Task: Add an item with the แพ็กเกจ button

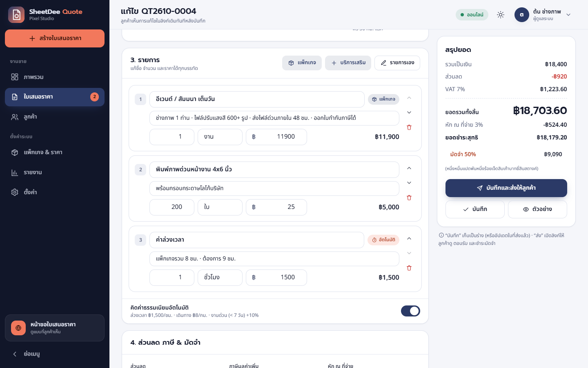Action: pos(302,63)
